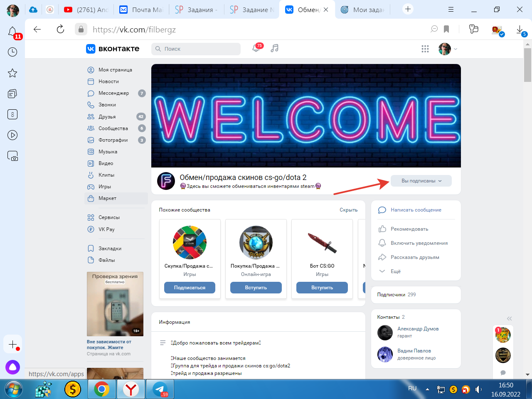Click the VKontakte logo
The image size is (532, 399).
[113, 49]
